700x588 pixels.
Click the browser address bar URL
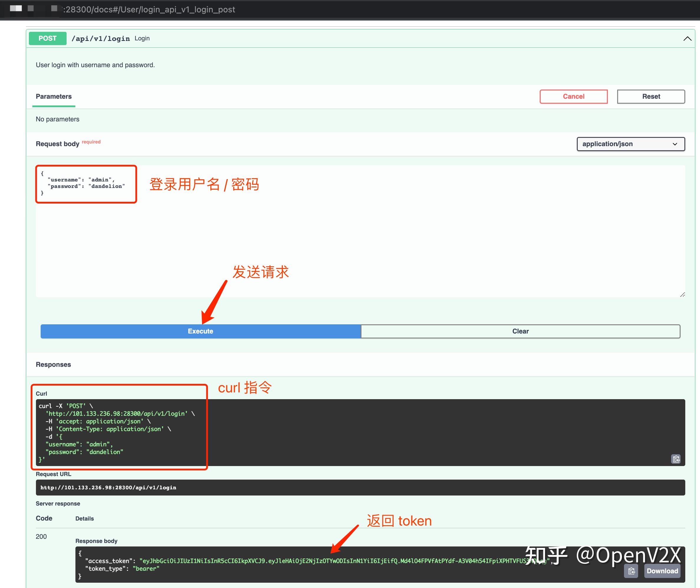point(147,10)
